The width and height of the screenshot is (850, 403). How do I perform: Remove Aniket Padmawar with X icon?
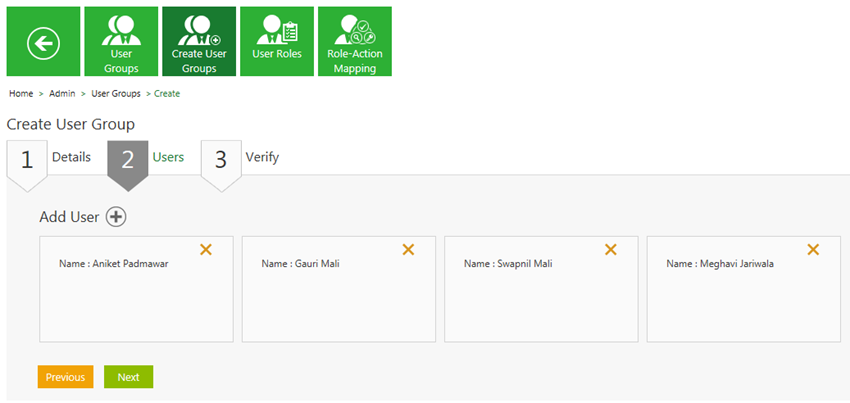tap(206, 250)
